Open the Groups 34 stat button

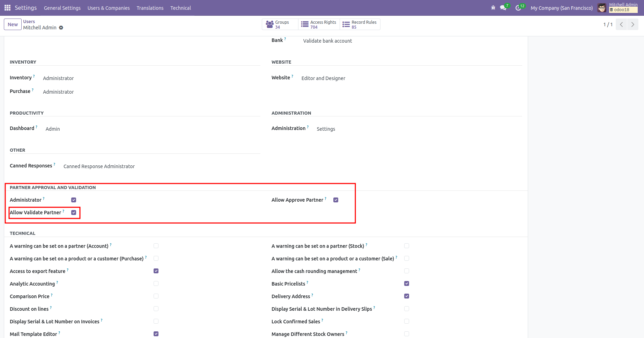[280, 24]
